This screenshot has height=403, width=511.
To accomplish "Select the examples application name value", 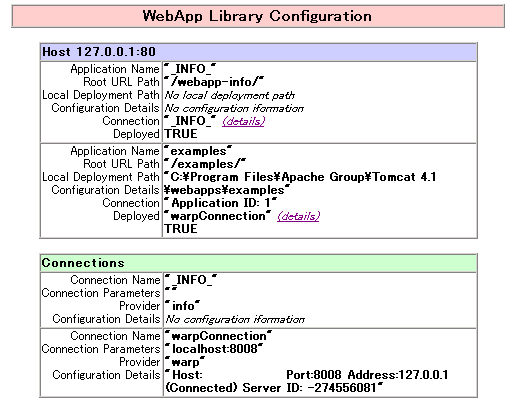I will pos(198,151).
